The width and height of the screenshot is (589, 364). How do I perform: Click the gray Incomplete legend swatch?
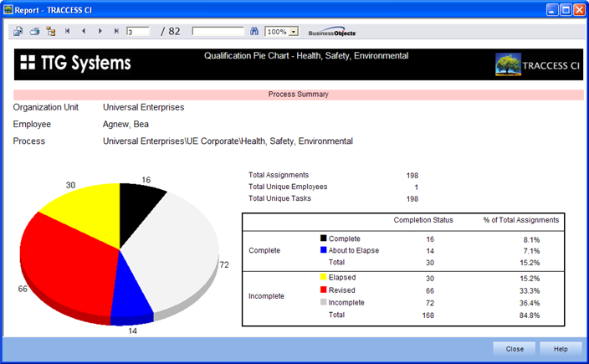click(324, 302)
